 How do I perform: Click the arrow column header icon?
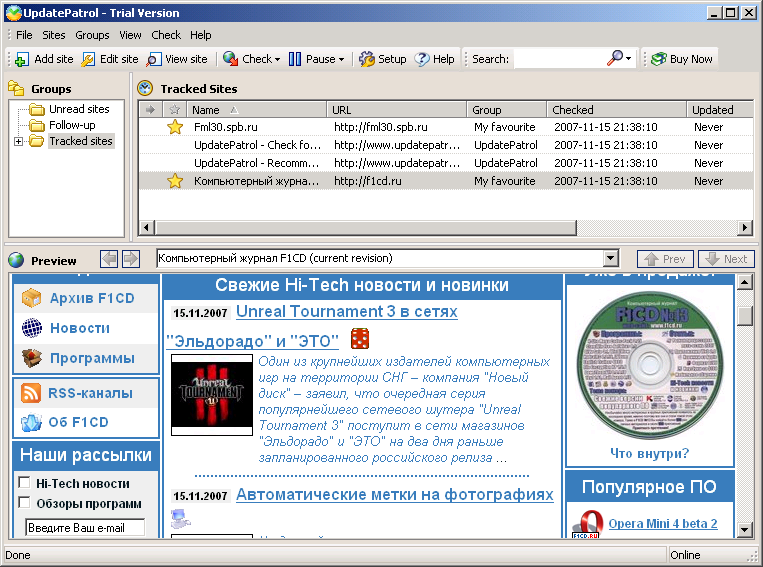click(150, 110)
